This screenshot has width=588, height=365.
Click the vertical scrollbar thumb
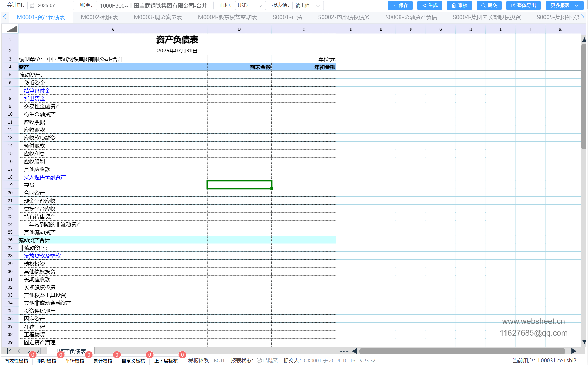pyautogui.click(x=584, y=97)
